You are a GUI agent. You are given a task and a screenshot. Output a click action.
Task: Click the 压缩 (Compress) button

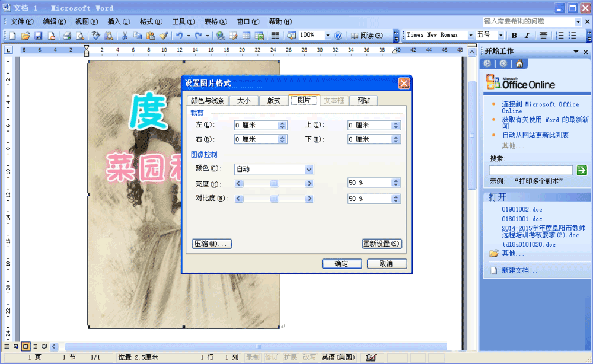click(212, 244)
